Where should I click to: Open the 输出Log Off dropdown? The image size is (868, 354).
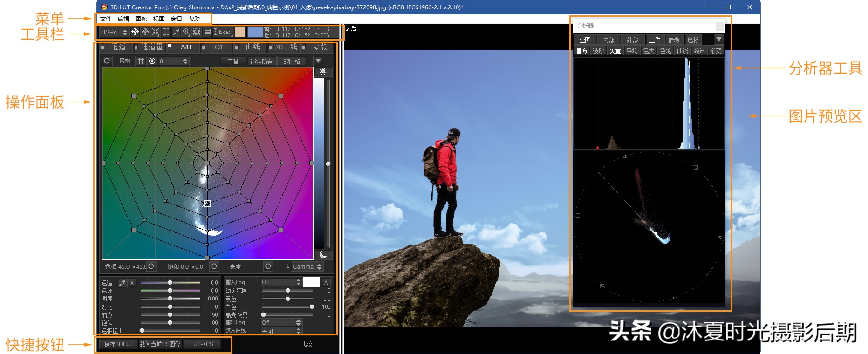tap(281, 322)
